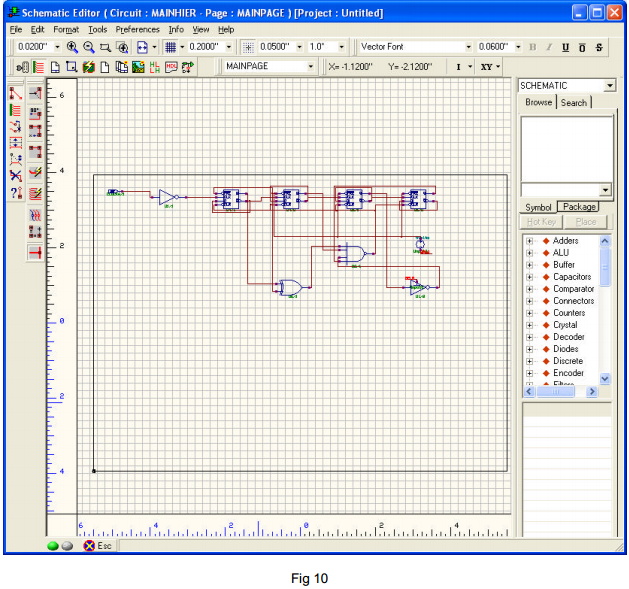Select the Decoder category in tree
Screen dimensions: 629x589
click(x=568, y=337)
